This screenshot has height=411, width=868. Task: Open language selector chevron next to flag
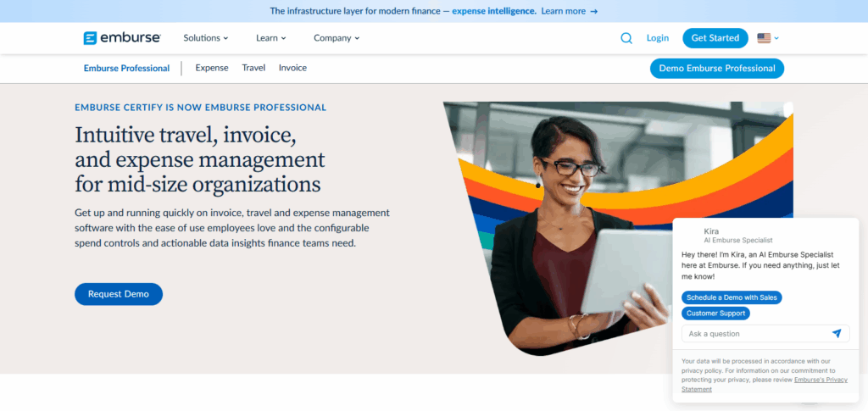click(x=776, y=38)
